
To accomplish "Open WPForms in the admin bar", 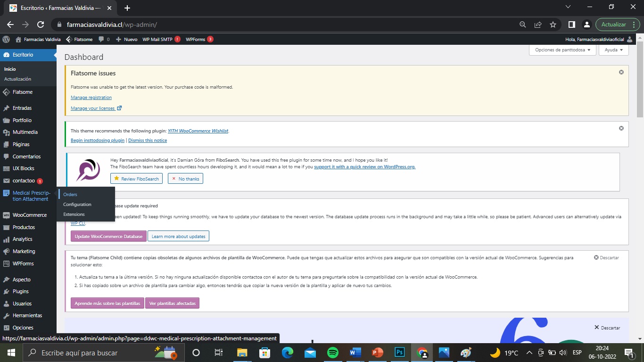I will pyautogui.click(x=199, y=40).
